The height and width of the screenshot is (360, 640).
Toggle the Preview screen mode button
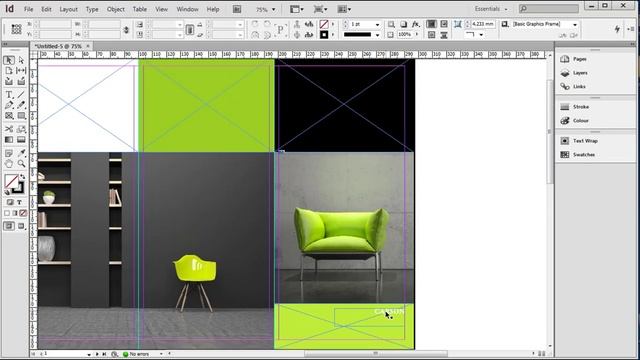(x=21, y=226)
